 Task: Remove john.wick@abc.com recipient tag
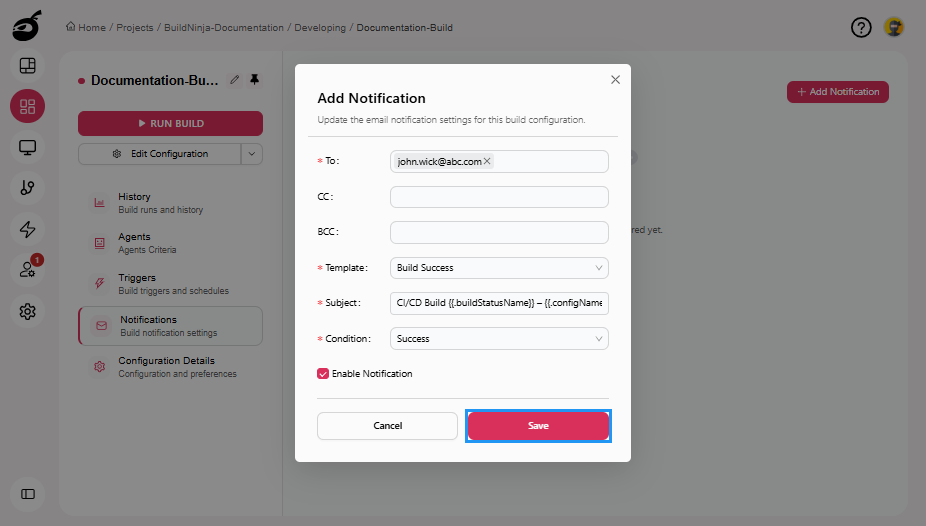tap(487, 161)
